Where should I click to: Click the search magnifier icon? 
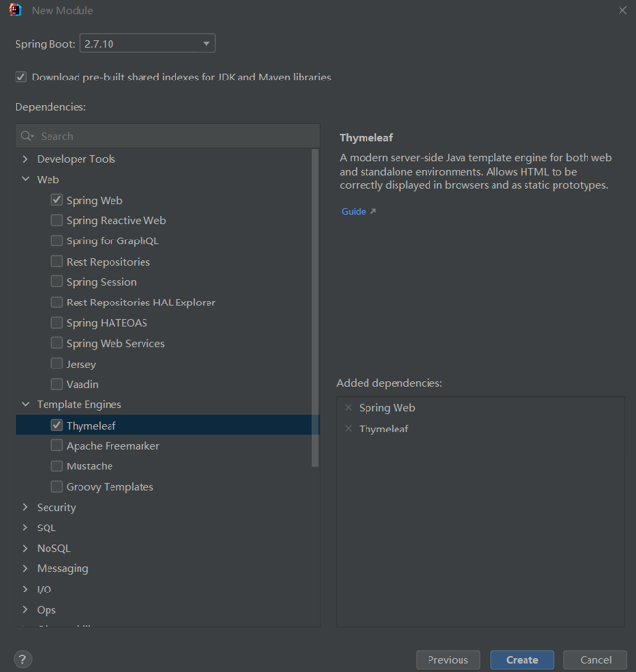27,137
